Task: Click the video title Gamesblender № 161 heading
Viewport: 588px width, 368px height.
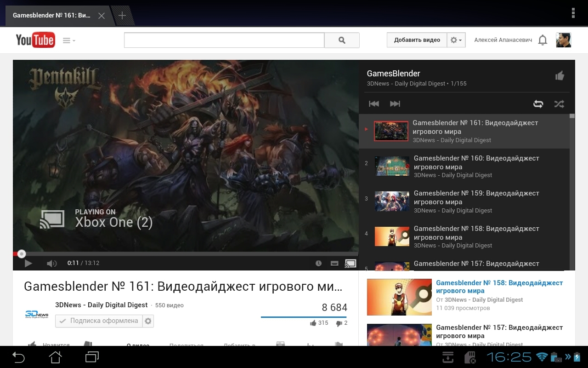Action: [x=183, y=287]
